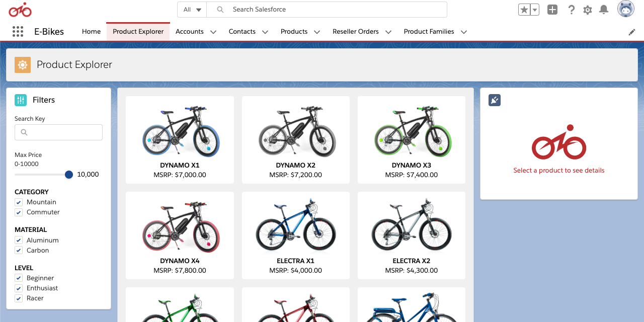Open the user profile avatar
Viewport: 644px width, 322px height.
coord(626,9)
